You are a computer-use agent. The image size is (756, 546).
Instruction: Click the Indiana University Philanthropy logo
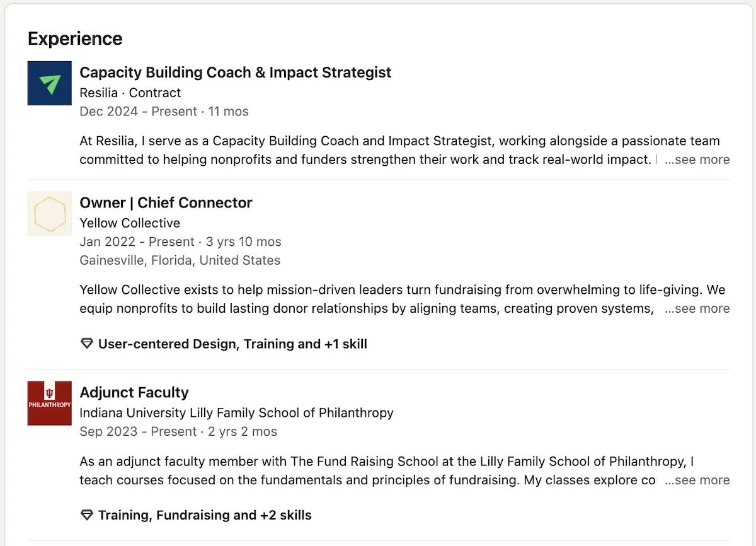click(x=50, y=404)
